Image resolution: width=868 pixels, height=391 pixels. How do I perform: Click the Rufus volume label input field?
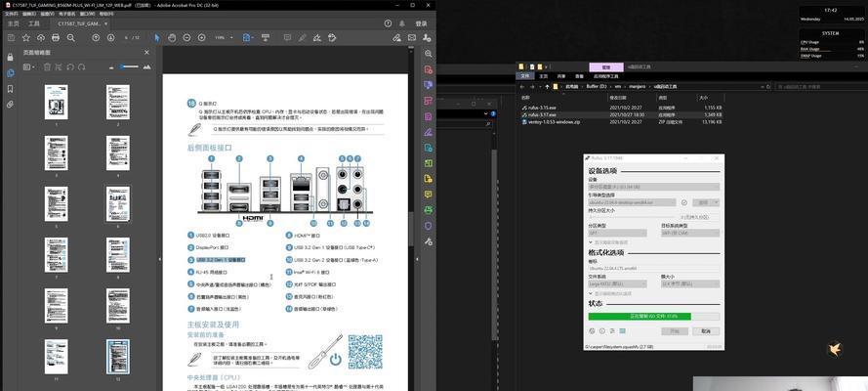pyautogui.click(x=654, y=268)
